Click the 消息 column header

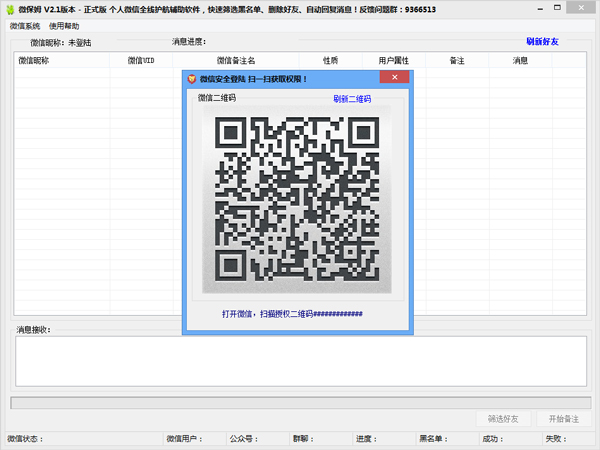(520, 61)
